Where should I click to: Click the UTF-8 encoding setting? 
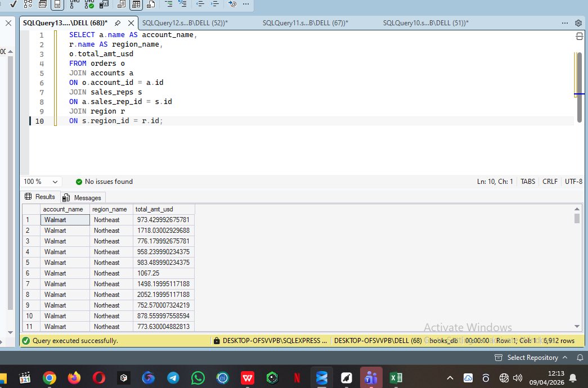[574, 182]
